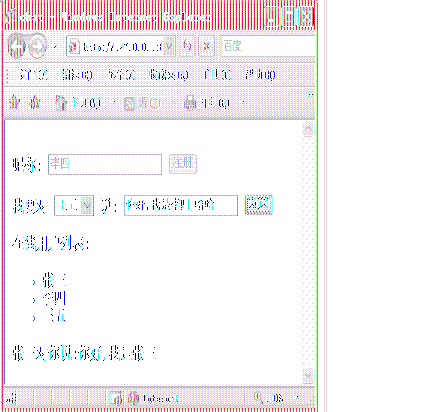Stop loading with the red X icon
Image resolution: width=425 pixels, height=412 pixels.
206,46
